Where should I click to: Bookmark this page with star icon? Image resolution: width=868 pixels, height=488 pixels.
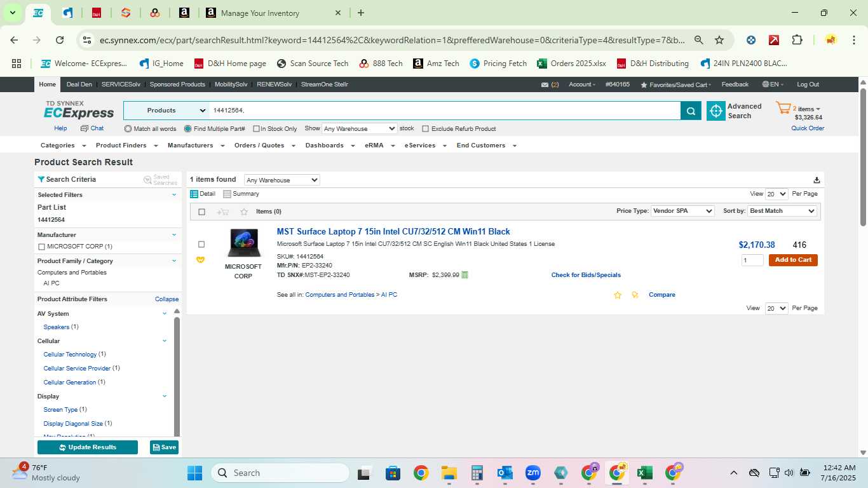[x=719, y=40]
